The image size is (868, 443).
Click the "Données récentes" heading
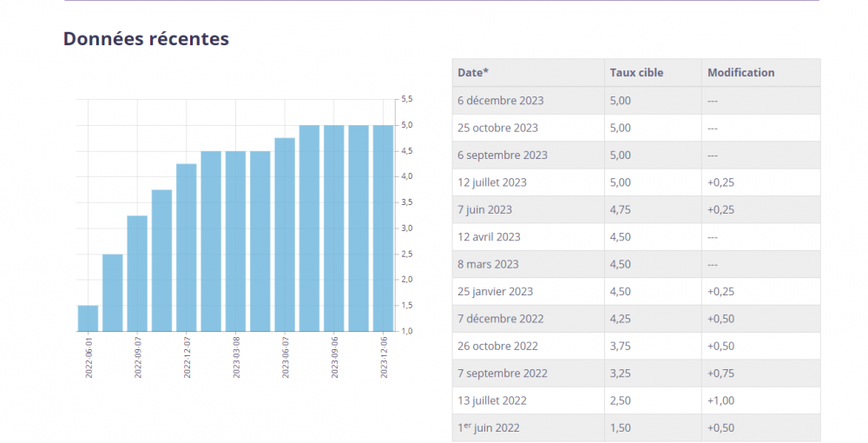tap(146, 39)
